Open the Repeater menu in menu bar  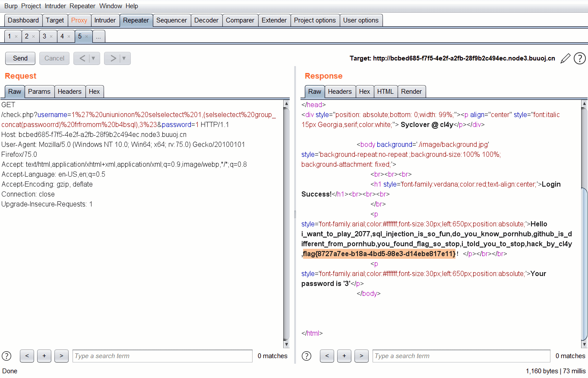click(x=82, y=6)
